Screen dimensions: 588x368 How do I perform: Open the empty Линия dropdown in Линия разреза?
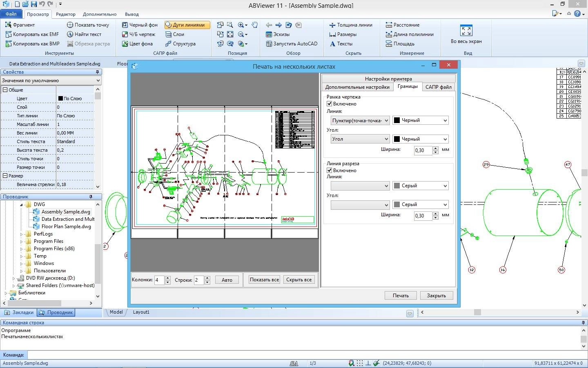360,186
